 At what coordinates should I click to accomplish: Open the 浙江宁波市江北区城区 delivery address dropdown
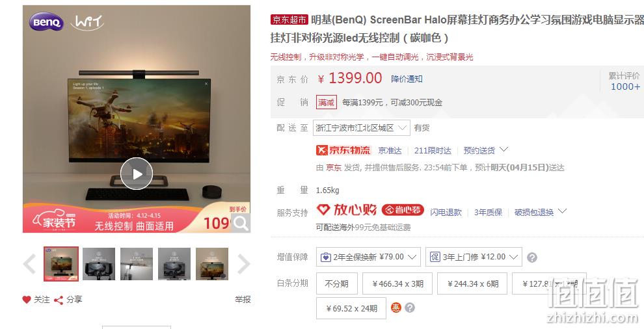point(362,127)
